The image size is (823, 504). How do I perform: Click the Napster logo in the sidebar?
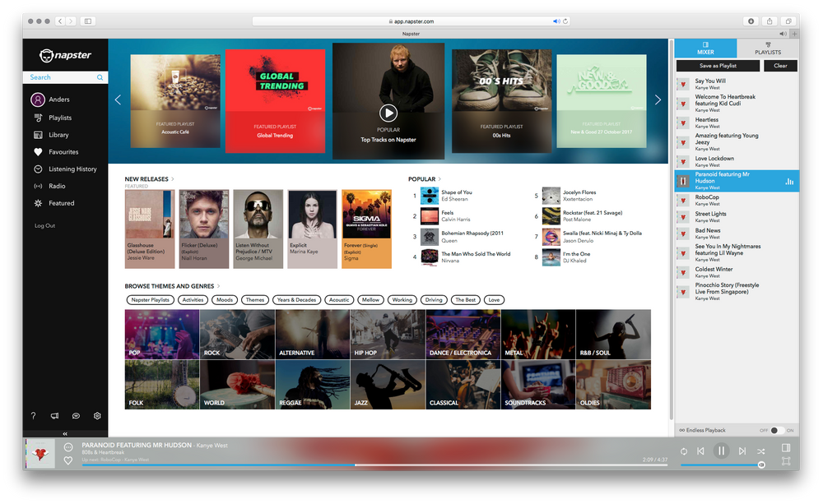pos(65,55)
